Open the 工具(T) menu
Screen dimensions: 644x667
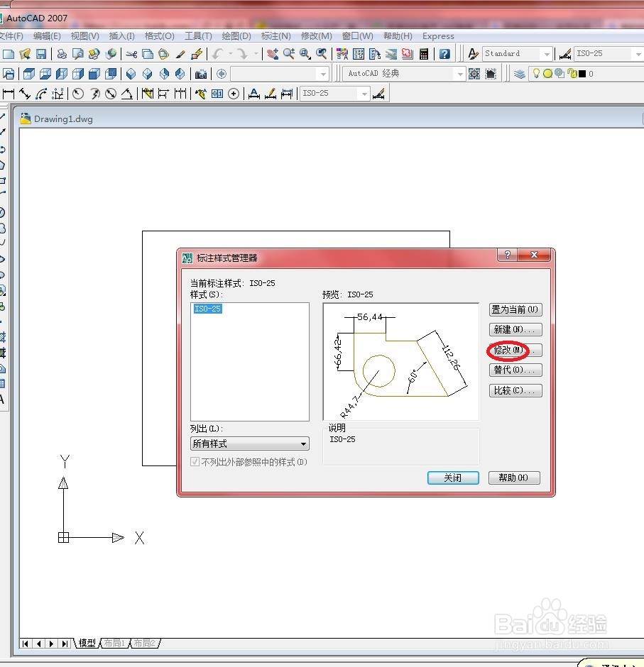(198, 36)
